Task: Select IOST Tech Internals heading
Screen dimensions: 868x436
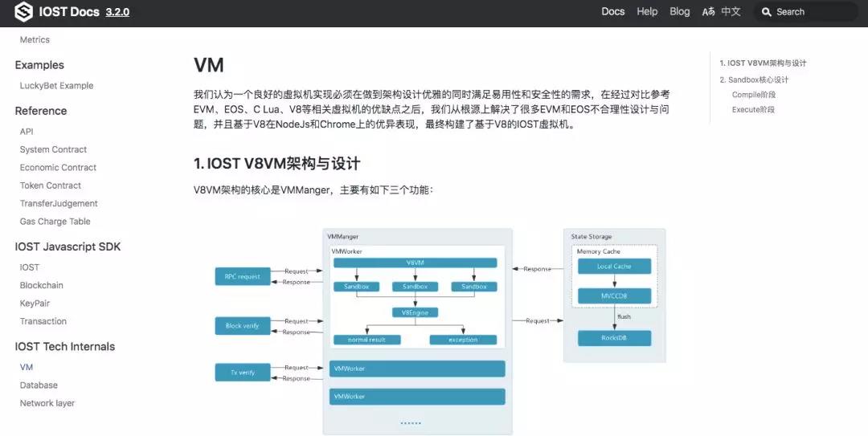Action: (x=65, y=347)
